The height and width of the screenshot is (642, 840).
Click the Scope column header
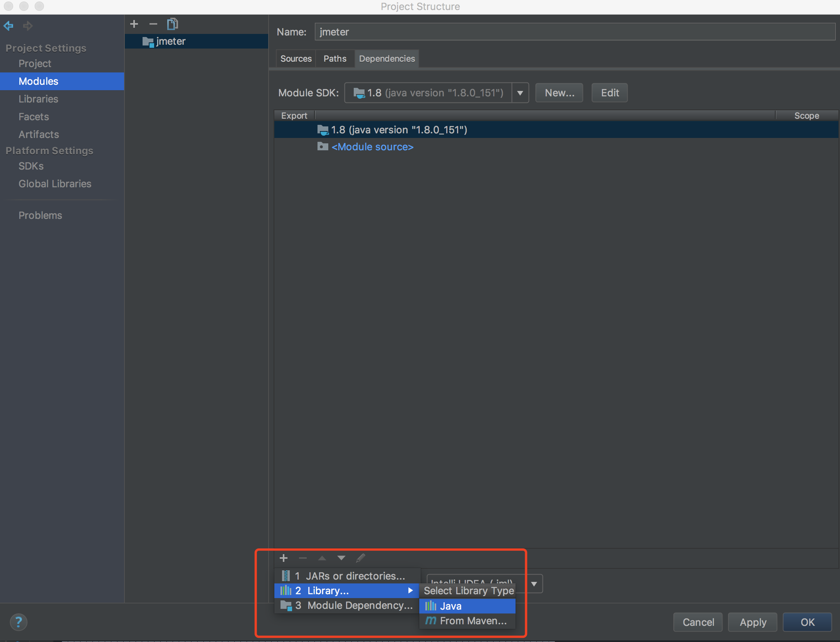pos(806,116)
